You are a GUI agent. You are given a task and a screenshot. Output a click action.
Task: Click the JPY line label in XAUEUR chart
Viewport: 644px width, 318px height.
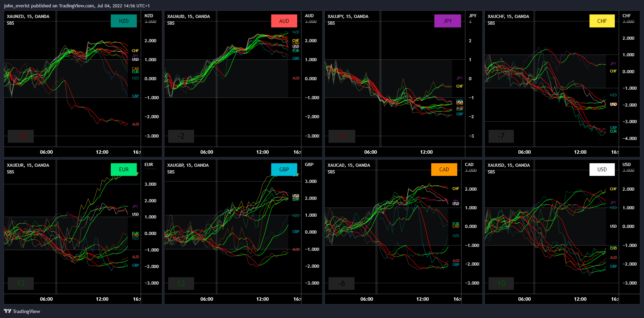coord(135,207)
